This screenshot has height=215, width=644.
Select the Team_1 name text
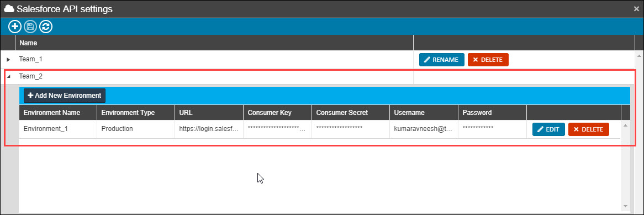click(x=31, y=59)
